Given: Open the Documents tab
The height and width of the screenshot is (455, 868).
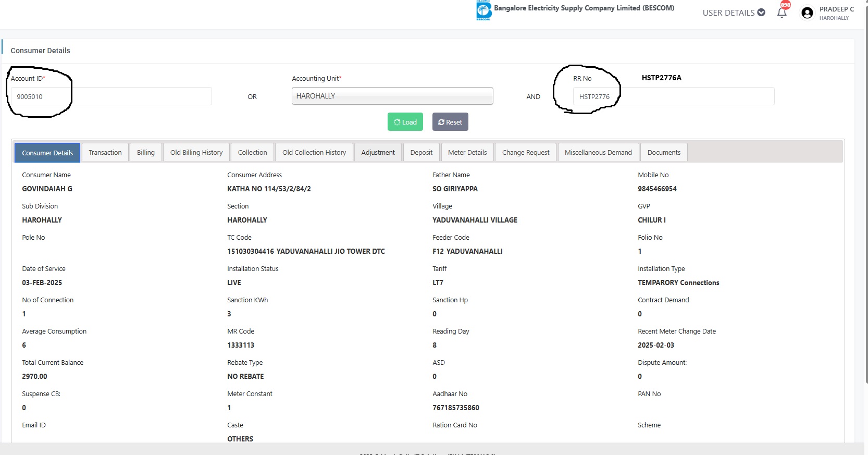Looking at the screenshot, I should [664, 152].
